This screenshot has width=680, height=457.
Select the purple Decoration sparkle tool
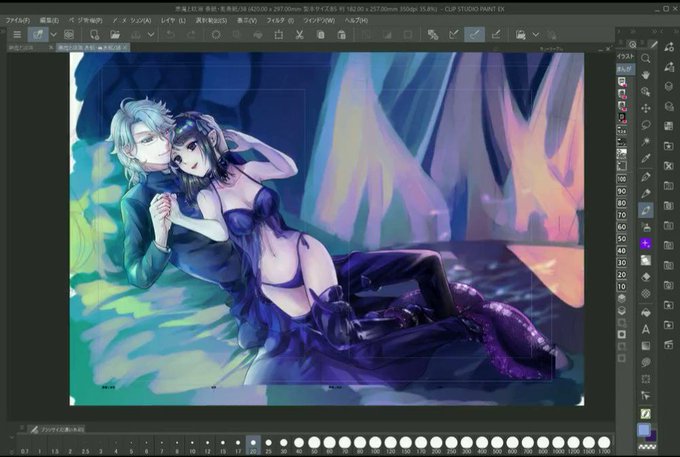(646, 244)
